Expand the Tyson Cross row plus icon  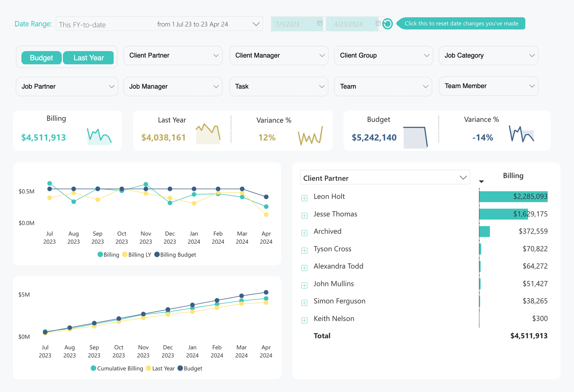(305, 250)
